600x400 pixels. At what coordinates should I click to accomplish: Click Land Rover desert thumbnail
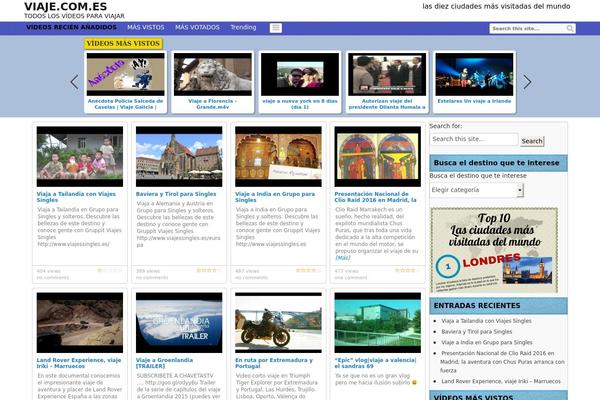[x=80, y=323]
